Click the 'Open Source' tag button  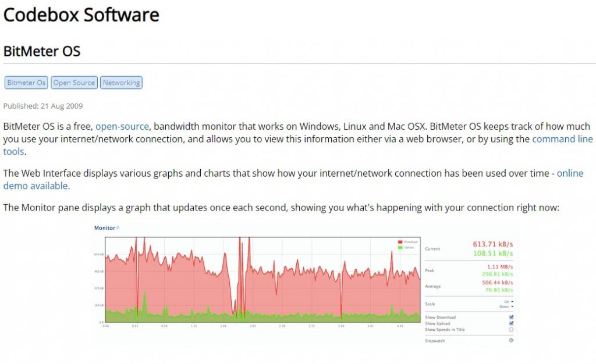pyautogui.click(x=74, y=83)
